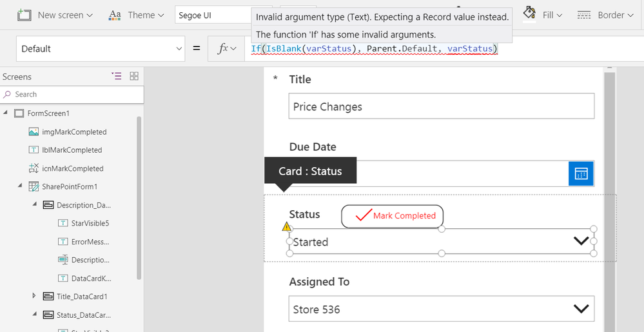The image size is (644, 332).
Task: Open the New screen menu
Action: [x=55, y=15]
